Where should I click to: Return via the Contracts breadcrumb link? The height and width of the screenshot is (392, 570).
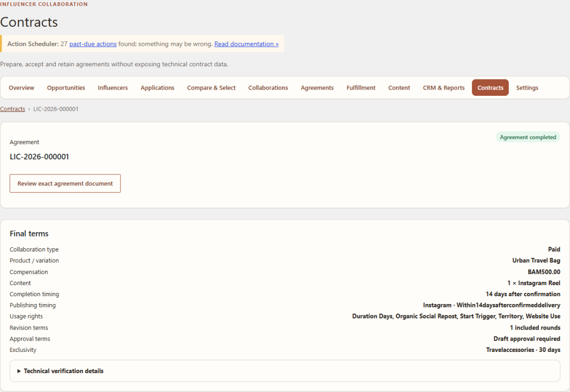[x=13, y=109]
